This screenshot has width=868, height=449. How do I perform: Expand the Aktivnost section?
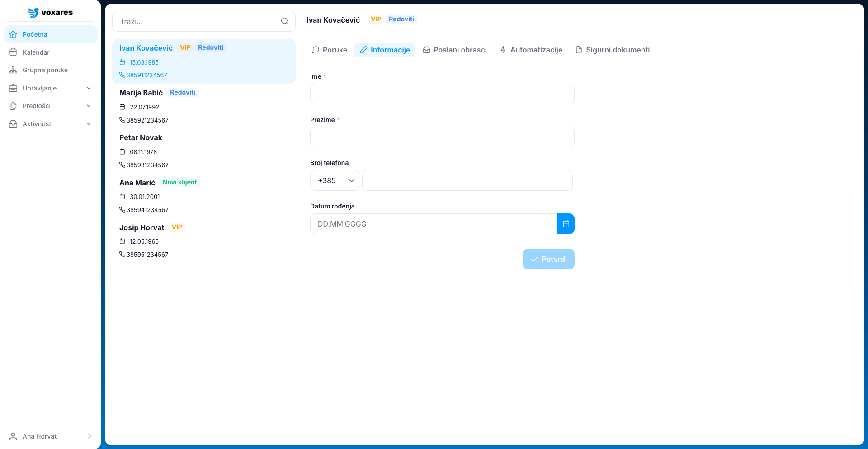coord(50,124)
